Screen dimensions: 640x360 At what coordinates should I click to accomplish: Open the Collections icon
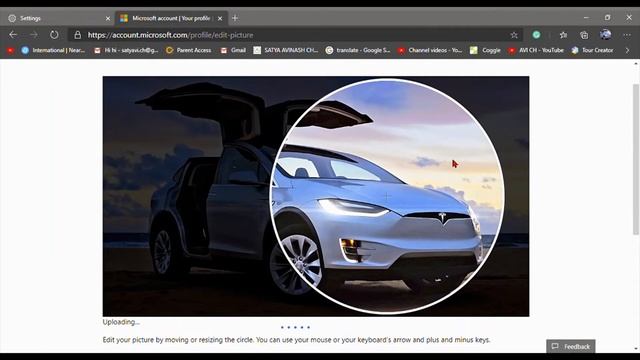click(x=584, y=35)
